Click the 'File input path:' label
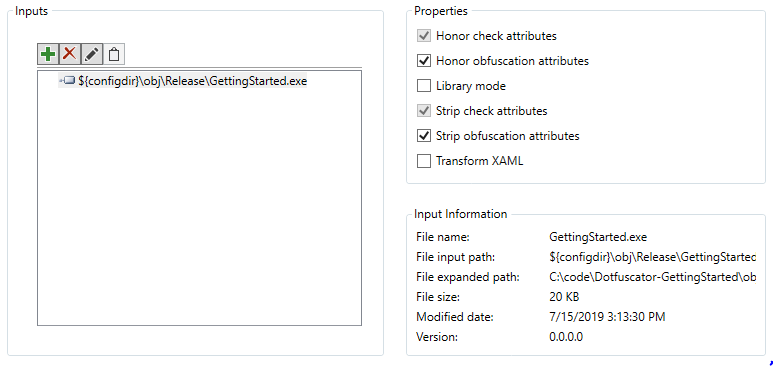773x367 pixels. point(456,257)
